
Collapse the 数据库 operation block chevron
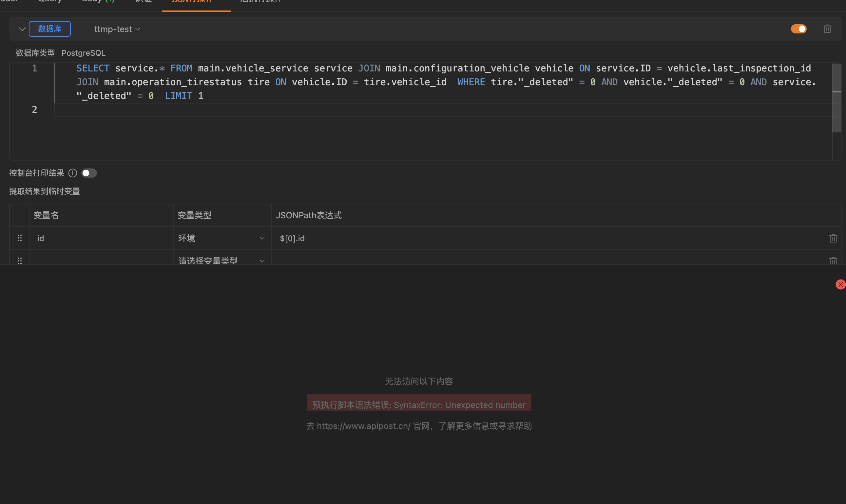[x=22, y=29]
